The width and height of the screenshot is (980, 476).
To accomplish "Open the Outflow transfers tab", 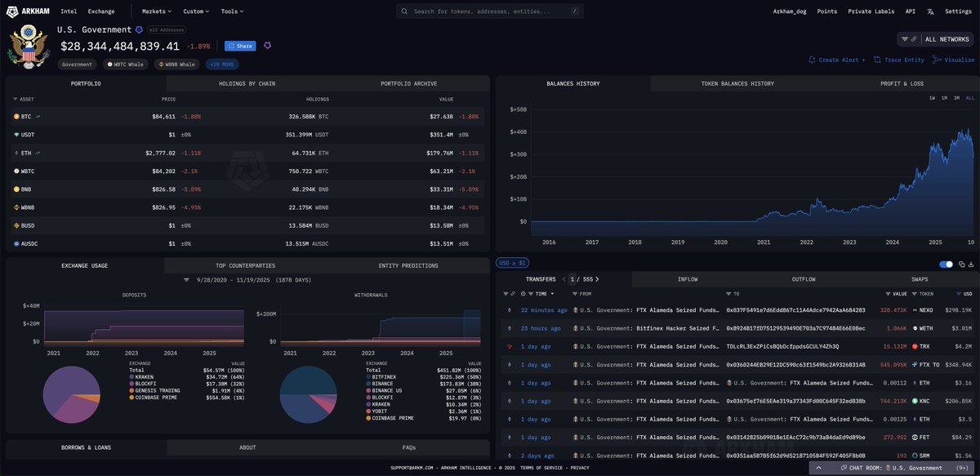I will point(804,279).
